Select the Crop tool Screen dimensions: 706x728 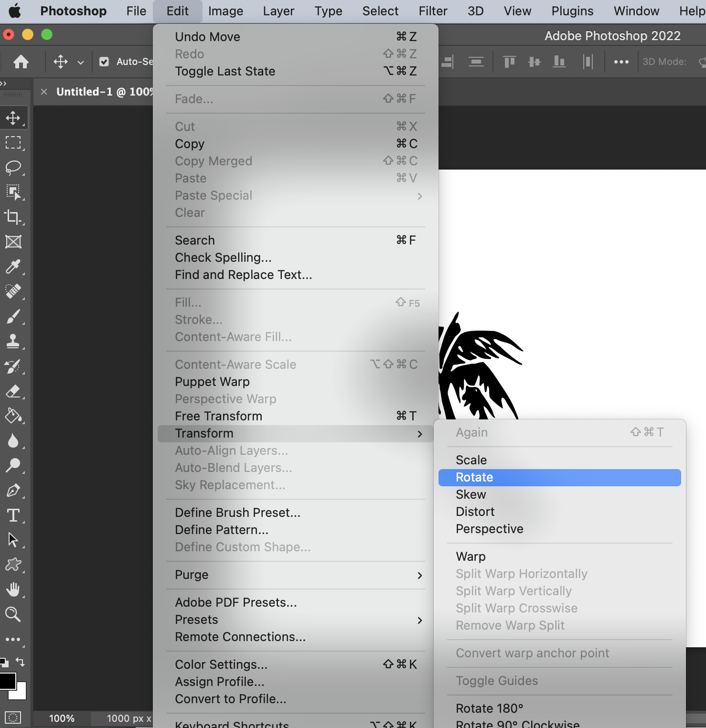[x=13, y=217]
